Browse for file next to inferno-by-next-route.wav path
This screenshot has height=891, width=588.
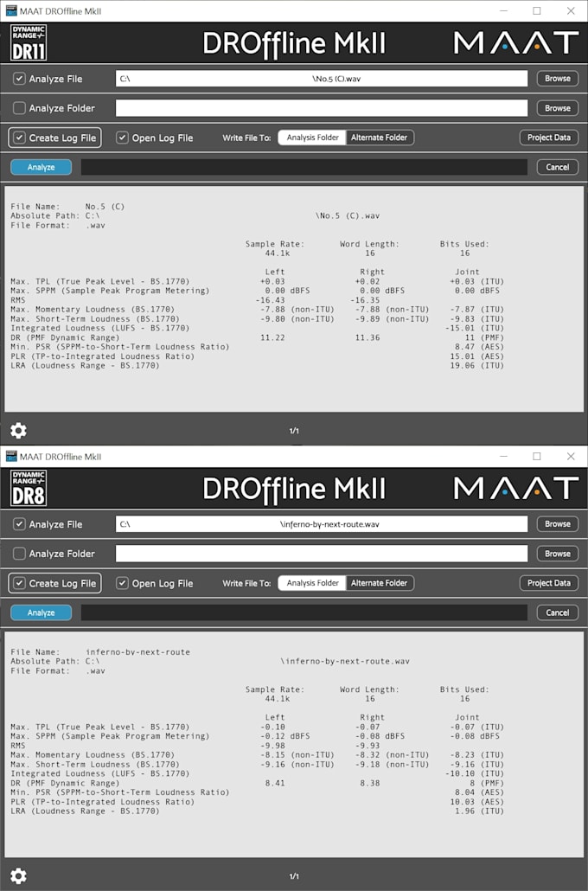tap(558, 524)
